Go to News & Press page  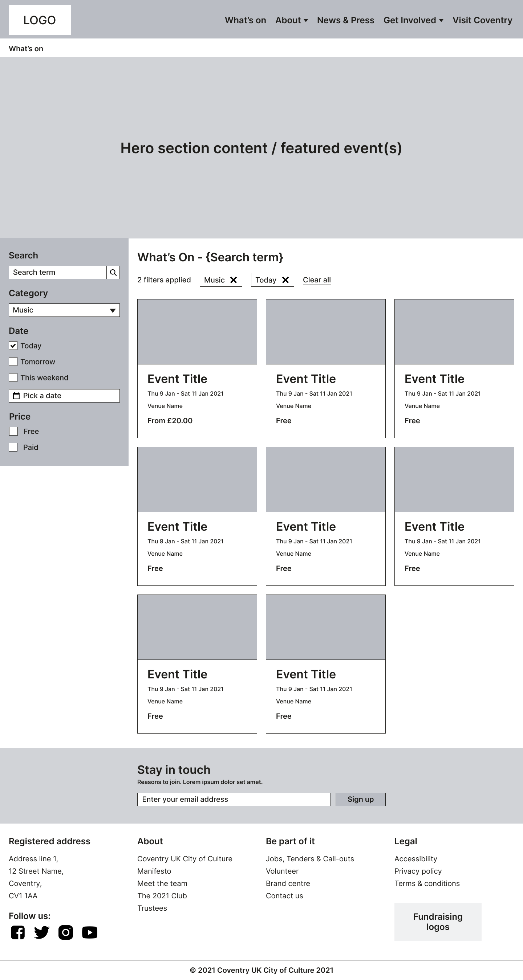coord(345,20)
